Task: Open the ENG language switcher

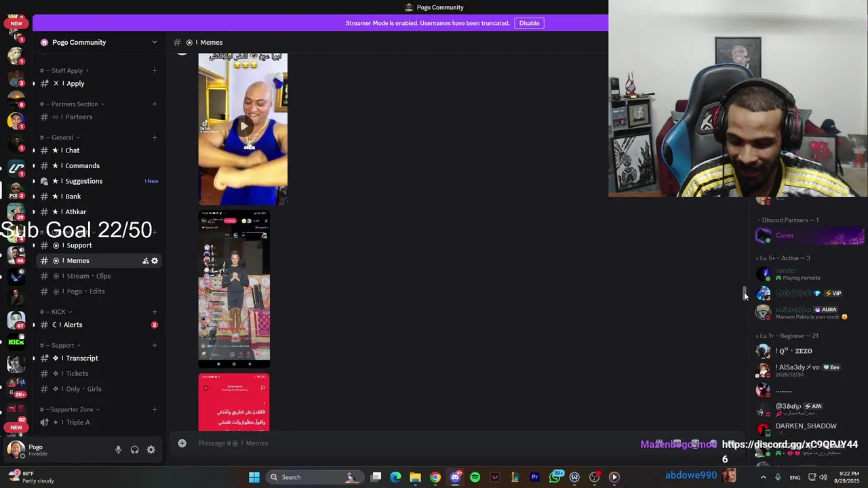Action: coord(795,477)
